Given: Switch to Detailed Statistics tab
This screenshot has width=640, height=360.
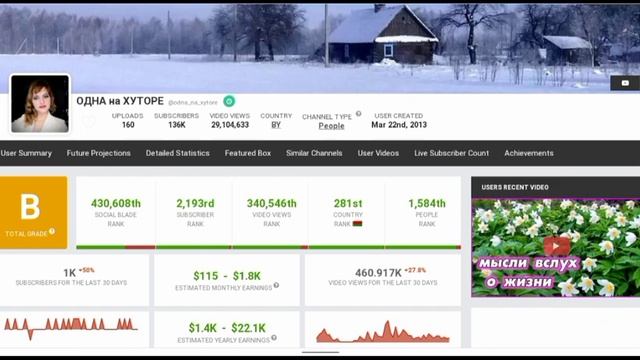Looking at the screenshot, I should point(178,153).
